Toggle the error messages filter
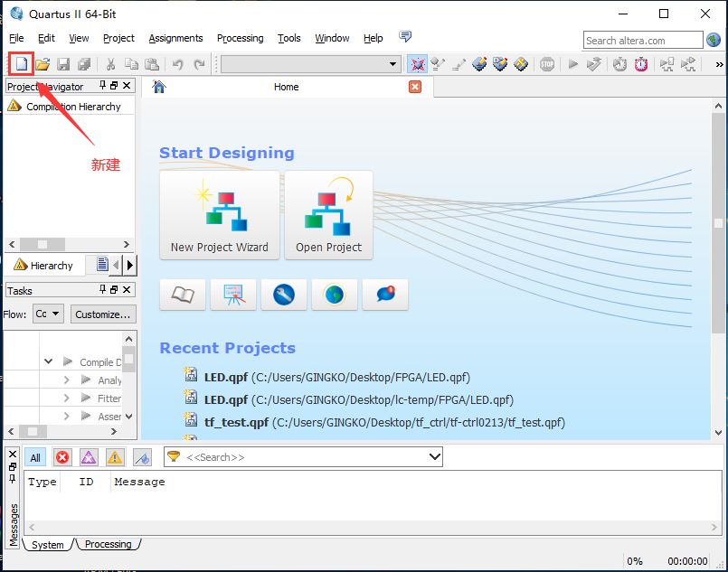The width and height of the screenshot is (728, 572). pyautogui.click(x=62, y=457)
